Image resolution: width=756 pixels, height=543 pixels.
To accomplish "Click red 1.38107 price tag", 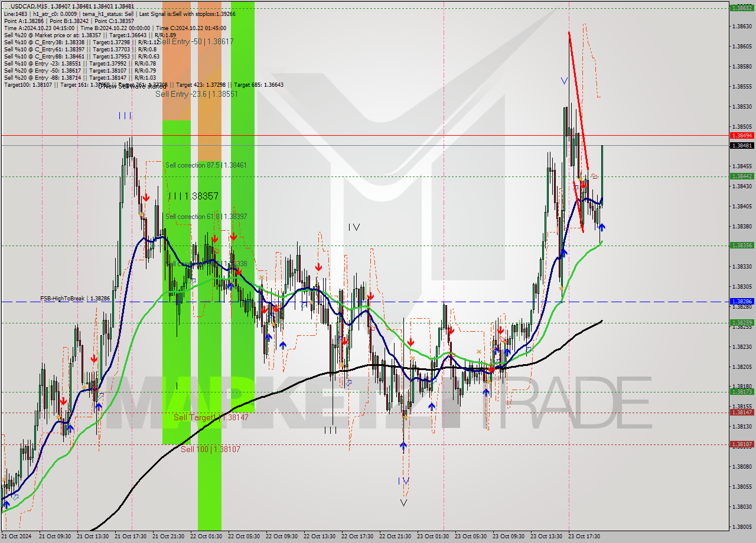I will [741, 444].
